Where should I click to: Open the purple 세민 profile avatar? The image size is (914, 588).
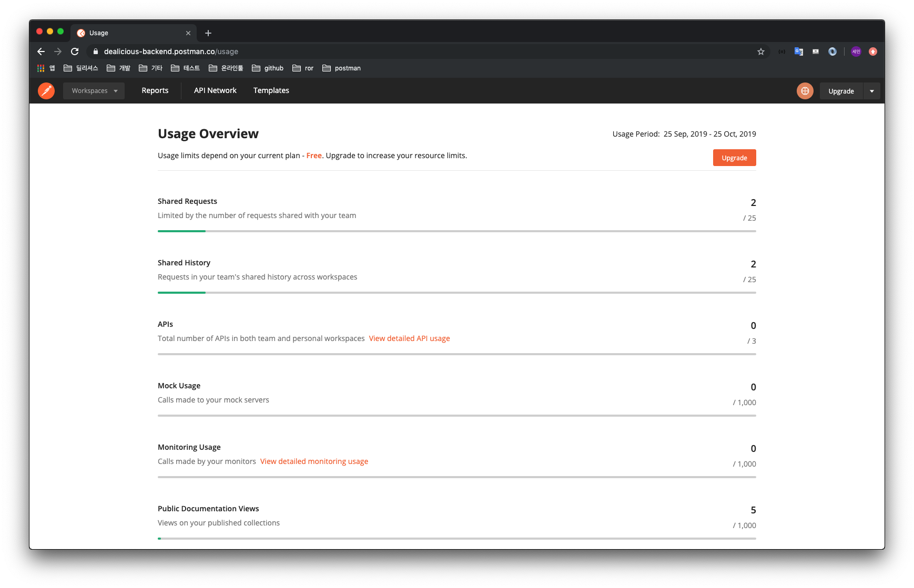[x=856, y=51]
